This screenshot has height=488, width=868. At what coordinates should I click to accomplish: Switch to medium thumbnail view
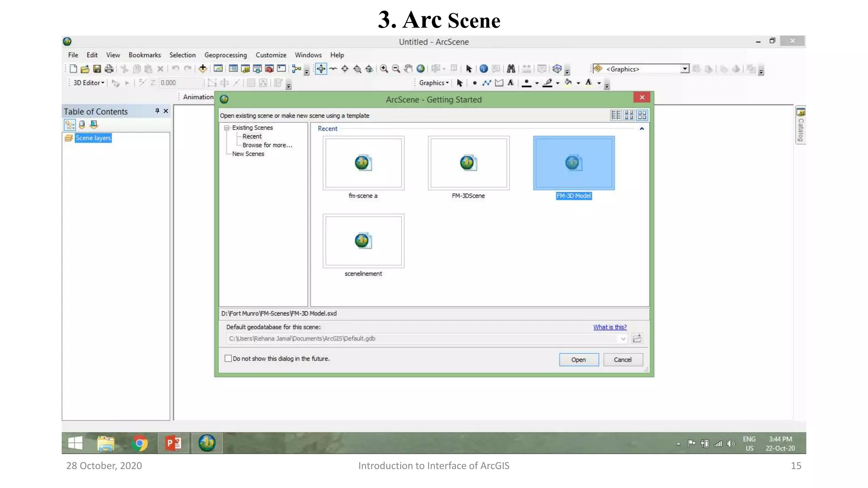click(x=629, y=115)
